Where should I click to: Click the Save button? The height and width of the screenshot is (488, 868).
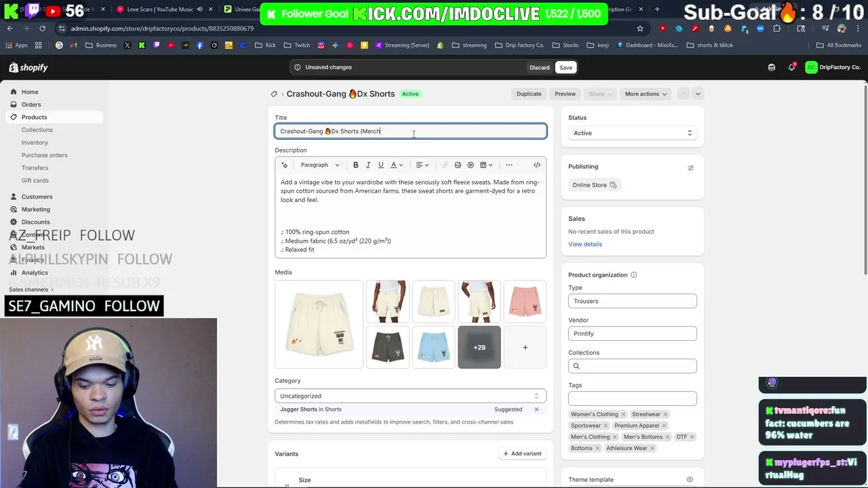coord(566,67)
